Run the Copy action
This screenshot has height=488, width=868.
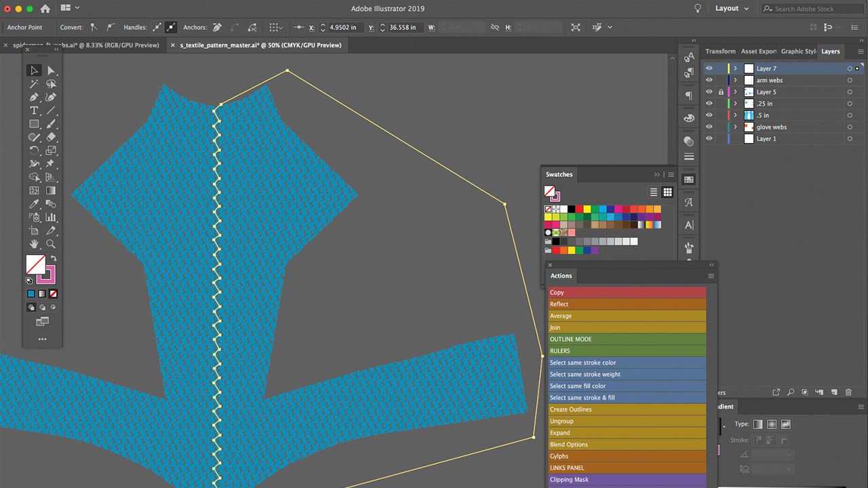pyautogui.click(x=627, y=293)
